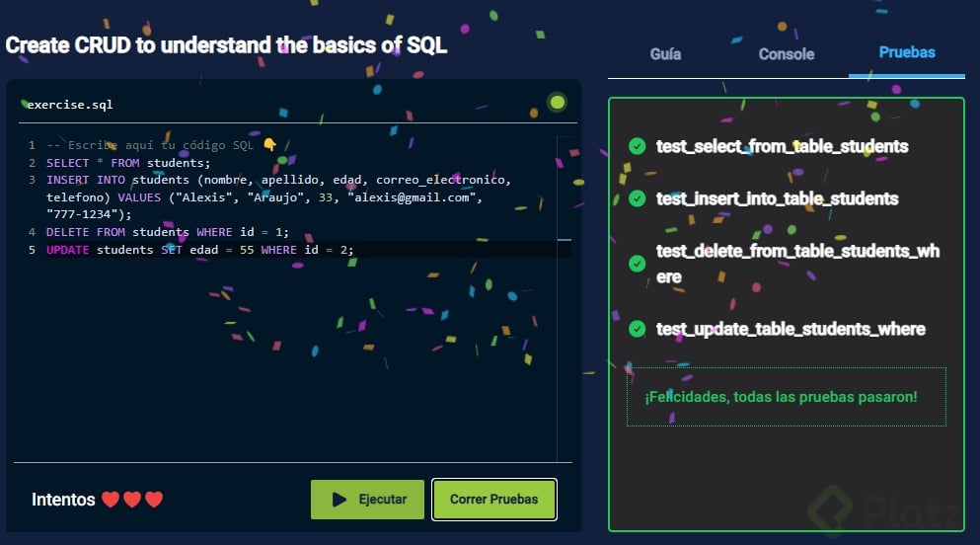Click the green status circle in editor header
This screenshot has height=545, width=980.
(557, 102)
